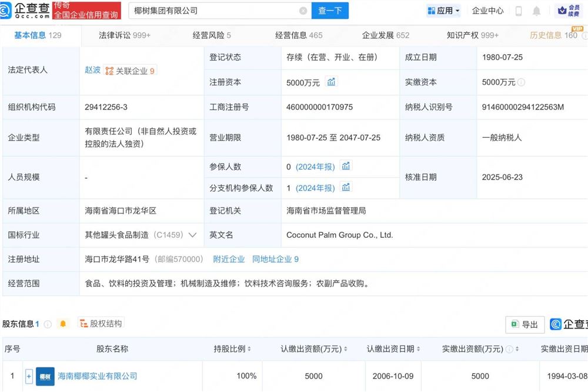Open the 应用 dropdown menu
The width and height of the screenshot is (588, 392).
[x=444, y=10]
